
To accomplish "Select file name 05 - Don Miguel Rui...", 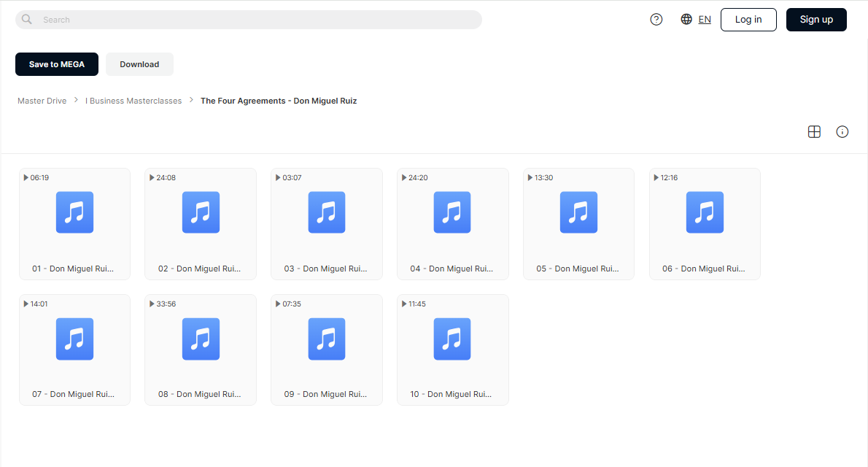I will (578, 269).
